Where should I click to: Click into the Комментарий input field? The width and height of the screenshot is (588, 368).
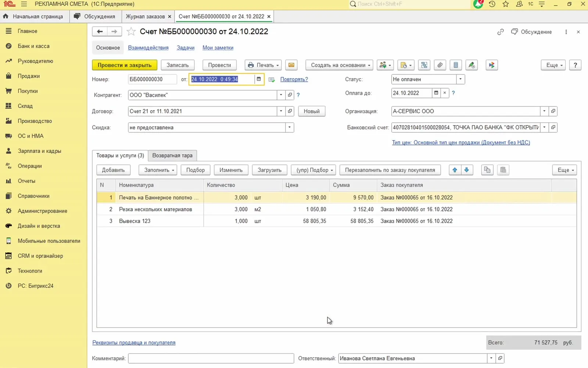coord(211,358)
